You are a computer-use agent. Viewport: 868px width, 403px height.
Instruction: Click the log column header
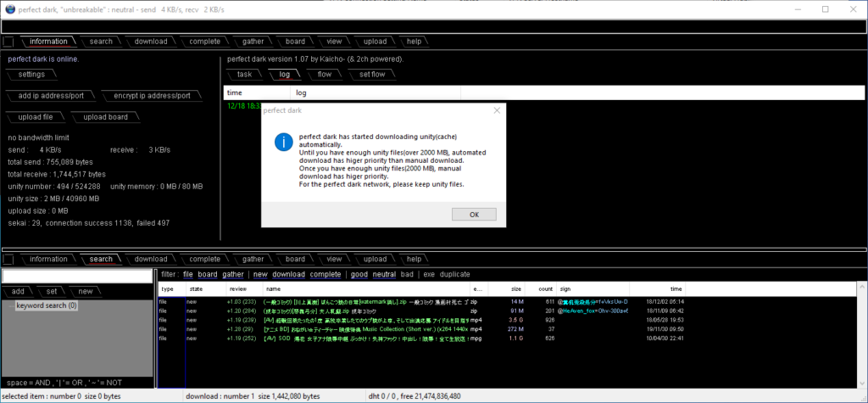click(x=376, y=93)
